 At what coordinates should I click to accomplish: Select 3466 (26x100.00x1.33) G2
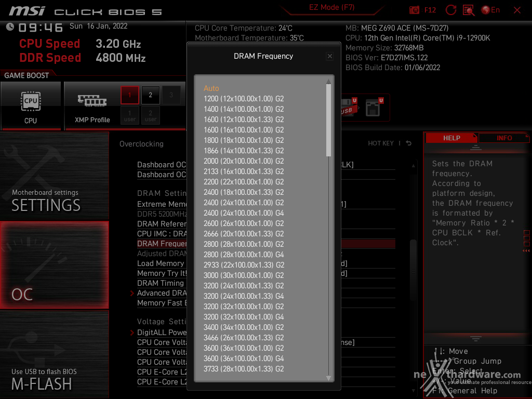244,338
